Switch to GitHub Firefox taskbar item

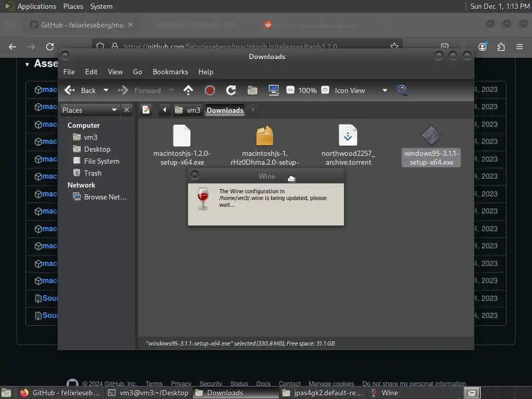[x=60, y=393]
